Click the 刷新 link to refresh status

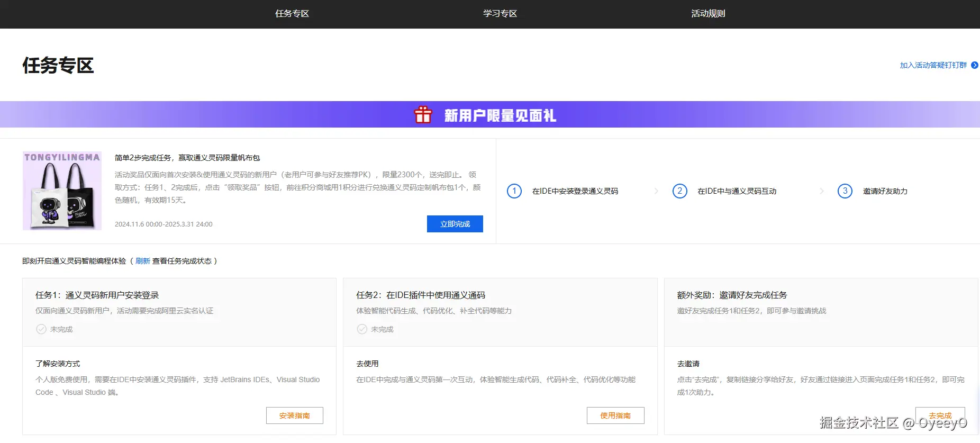(142, 261)
